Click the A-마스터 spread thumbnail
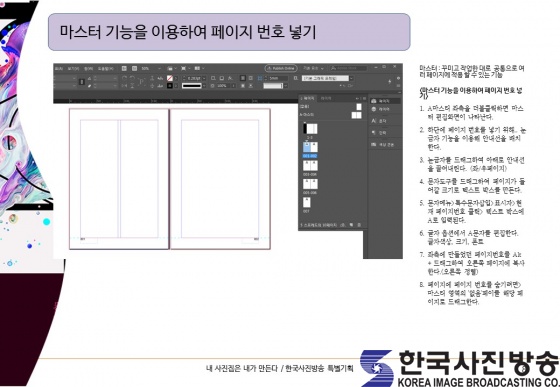The width and height of the screenshot is (560, 387). 356,115
